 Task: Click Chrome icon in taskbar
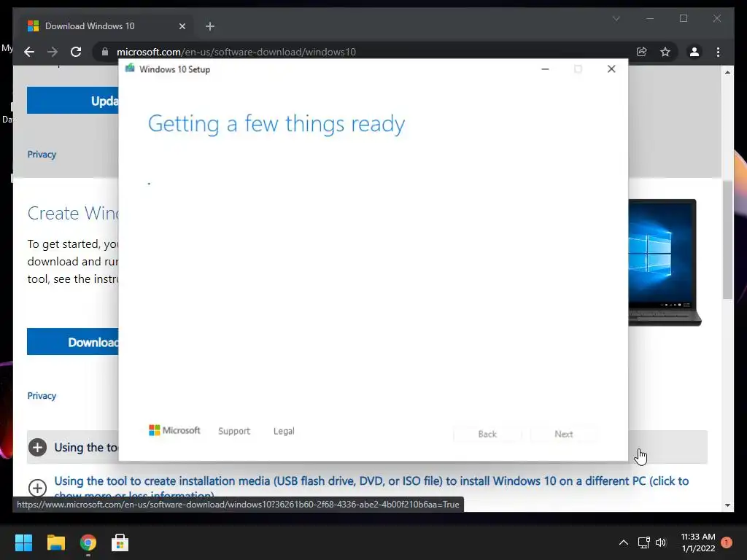88,542
